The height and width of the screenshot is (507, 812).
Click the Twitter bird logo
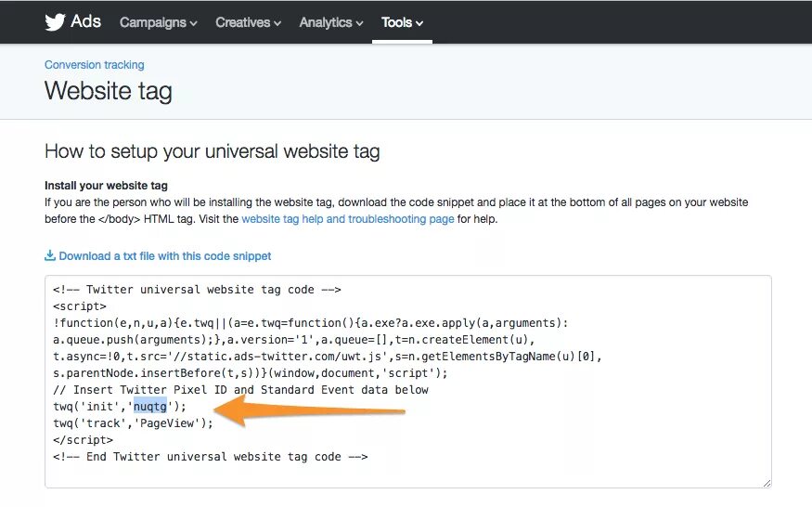point(55,22)
